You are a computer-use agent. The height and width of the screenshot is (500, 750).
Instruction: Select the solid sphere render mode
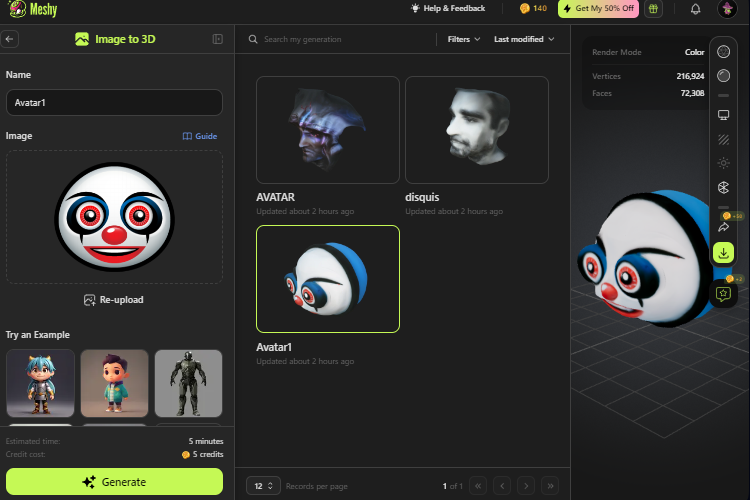pyautogui.click(x=723, y=76)
